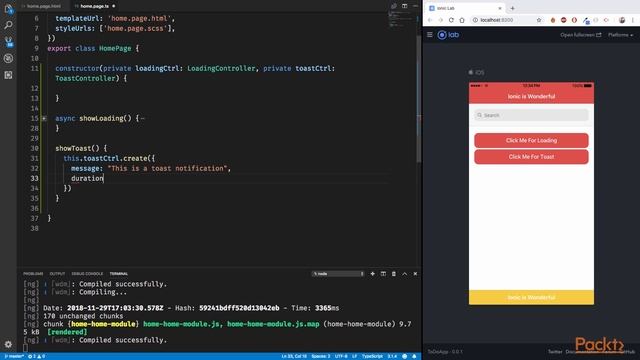
Task: Reload the localhost page
Action: click(x=451, y=20)
